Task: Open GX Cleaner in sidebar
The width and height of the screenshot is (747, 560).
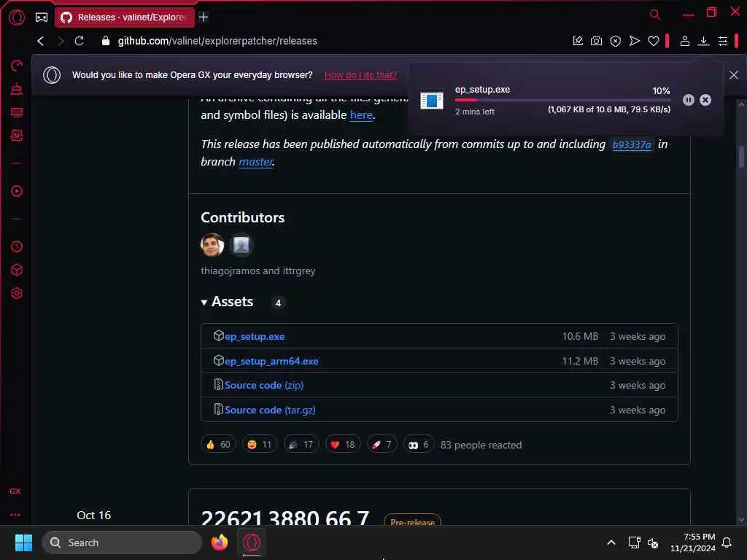Action: coord(17,89)
